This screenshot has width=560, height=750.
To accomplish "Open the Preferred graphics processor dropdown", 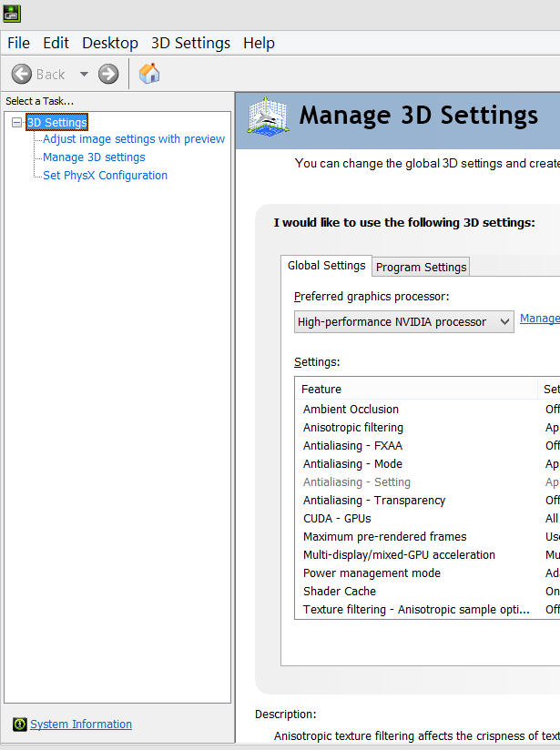I will coord(404,322).
